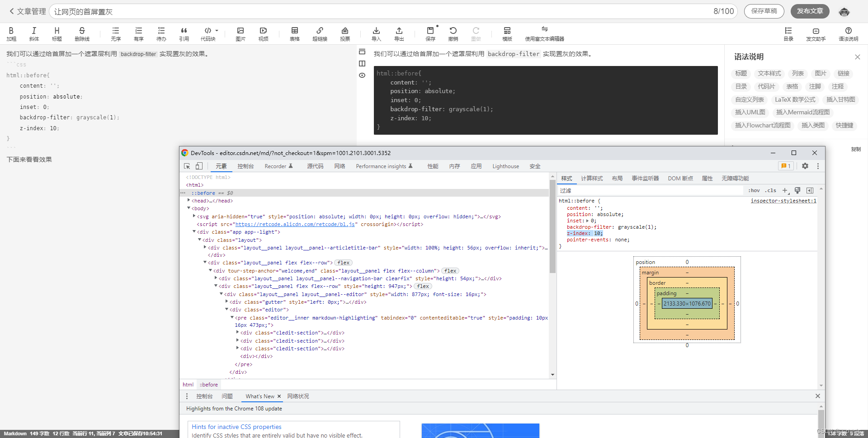Open the inspector-stylesheet:1 link
The image size is (868, 438).
(783, 201)
